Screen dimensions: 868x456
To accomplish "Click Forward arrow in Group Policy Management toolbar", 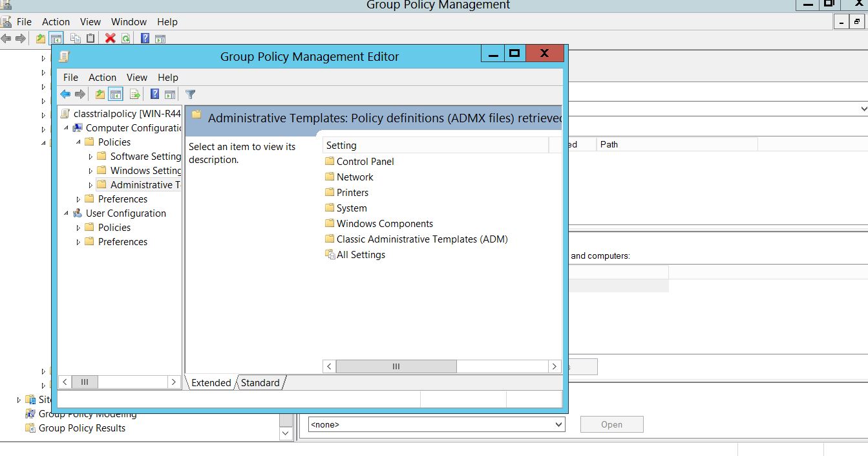I will point(20,38).
